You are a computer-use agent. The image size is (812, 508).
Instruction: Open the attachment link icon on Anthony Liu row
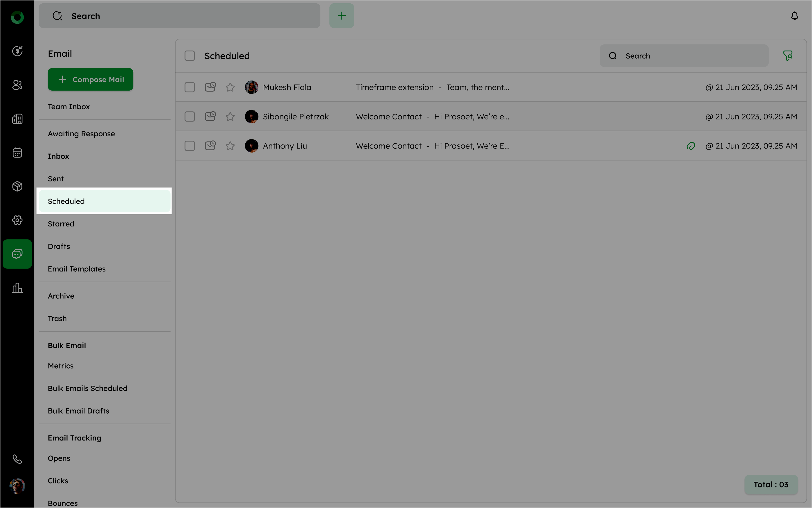[691, 146]
